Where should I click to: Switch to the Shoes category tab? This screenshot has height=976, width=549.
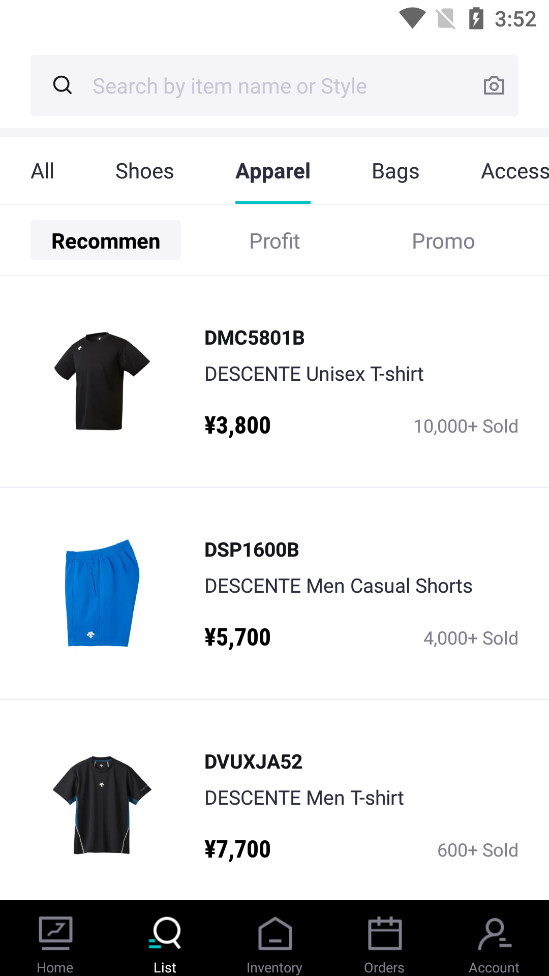coord(144,171)
